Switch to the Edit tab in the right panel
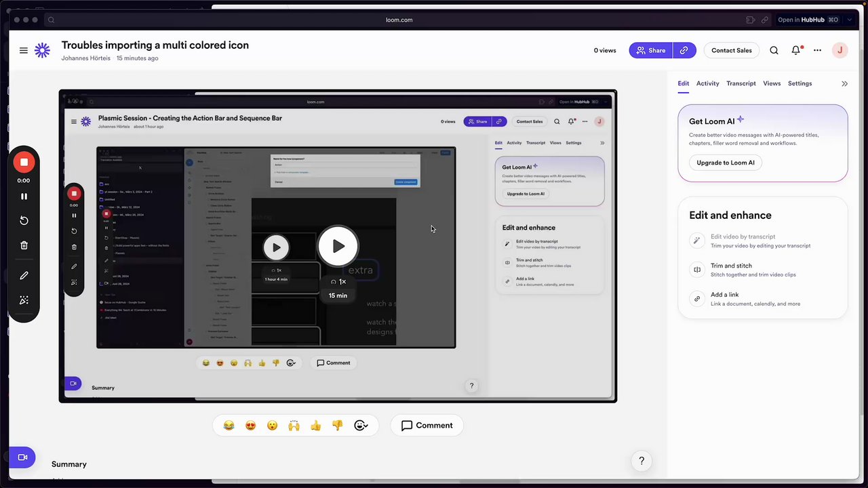 pyautogui.click(x=683, y=83)
